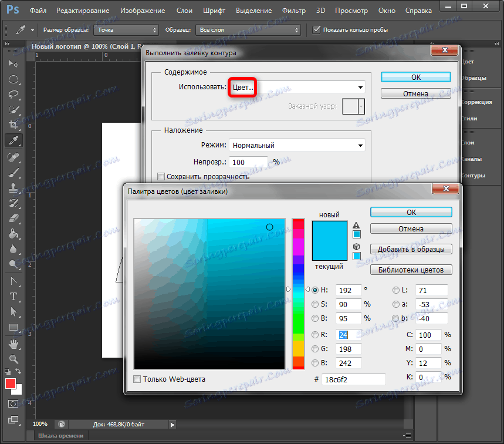Open the Фильтр menu
Image resolution: width=504 pixels, height=444 pixels.
pos(293,11)
